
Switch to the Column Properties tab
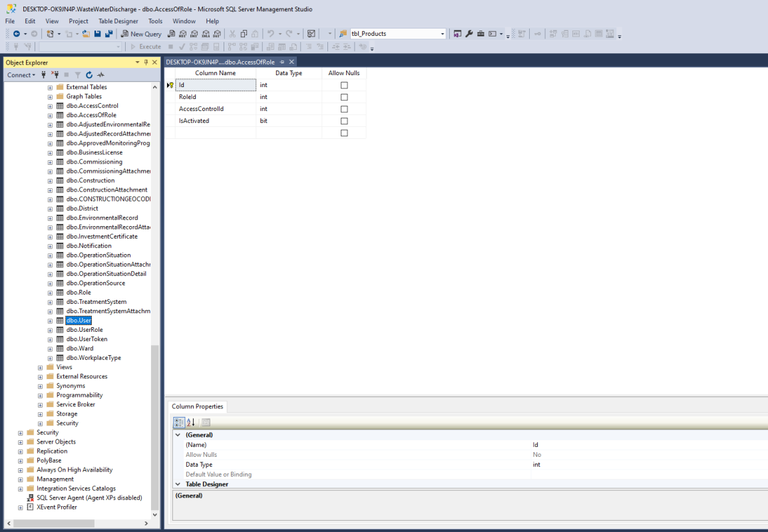(198, 406)
